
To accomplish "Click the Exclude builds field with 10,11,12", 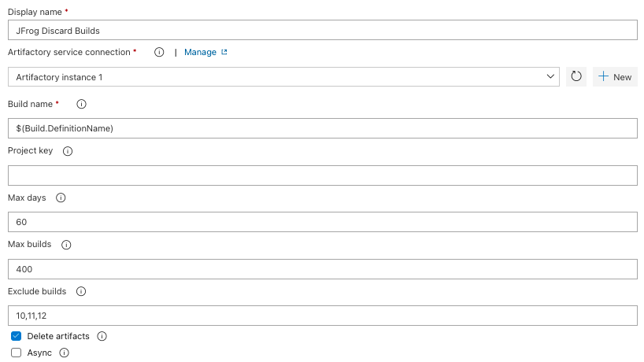I will pos(322,316).
